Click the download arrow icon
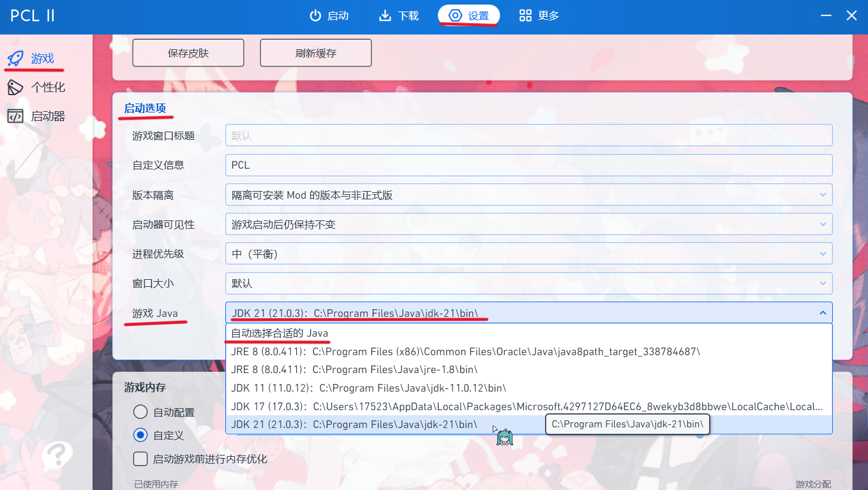Image resolution: width=868 pixels, height=490 pixels. (385, 16)
